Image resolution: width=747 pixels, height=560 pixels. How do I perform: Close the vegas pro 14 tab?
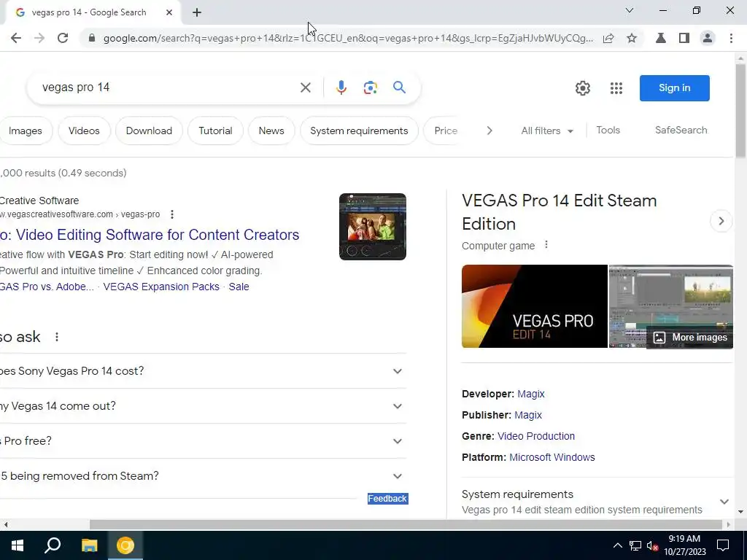(x=169, y=12)
